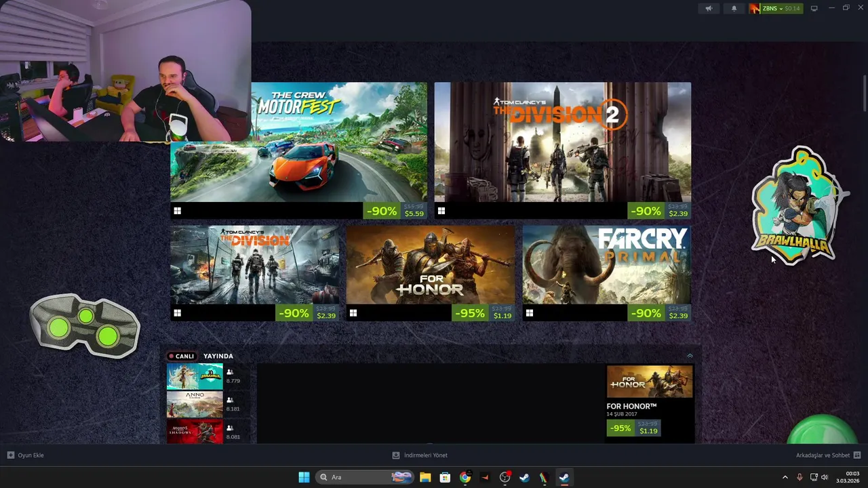Click the $1.19 price in broadcast panel
868x488 pixels.
648,431
